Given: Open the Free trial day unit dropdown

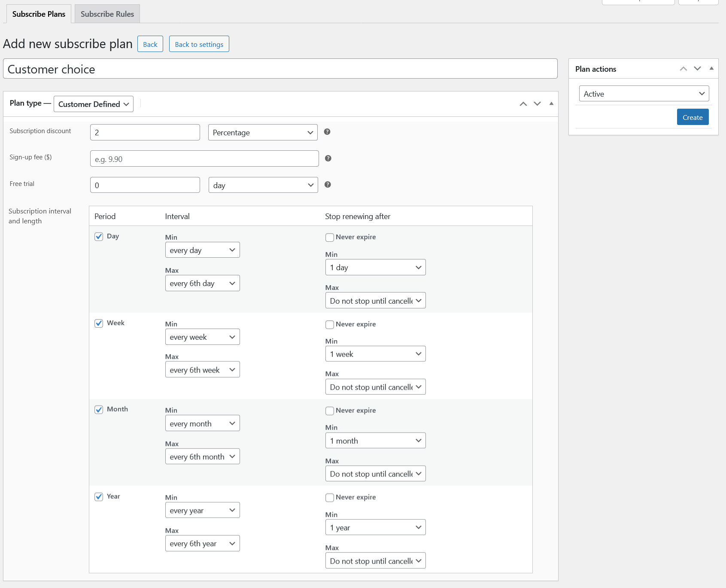Looking at the screenshot, I should [x=263, y=185].
